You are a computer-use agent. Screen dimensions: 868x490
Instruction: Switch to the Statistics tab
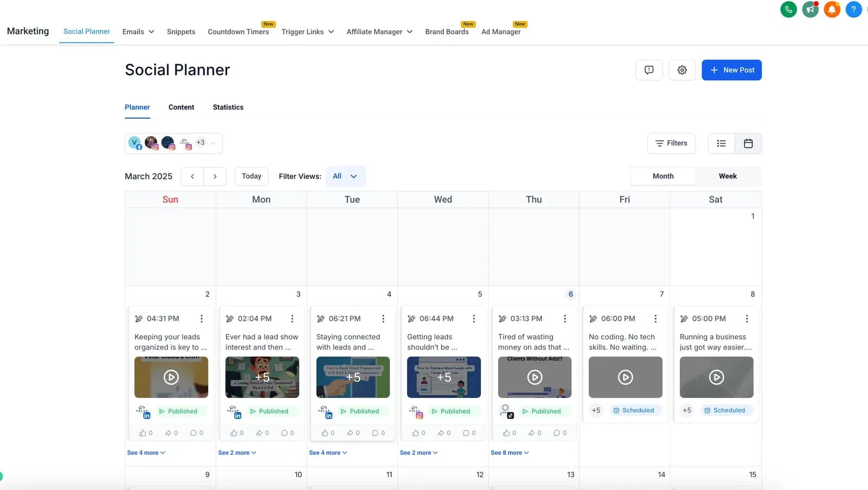(228, 107)
